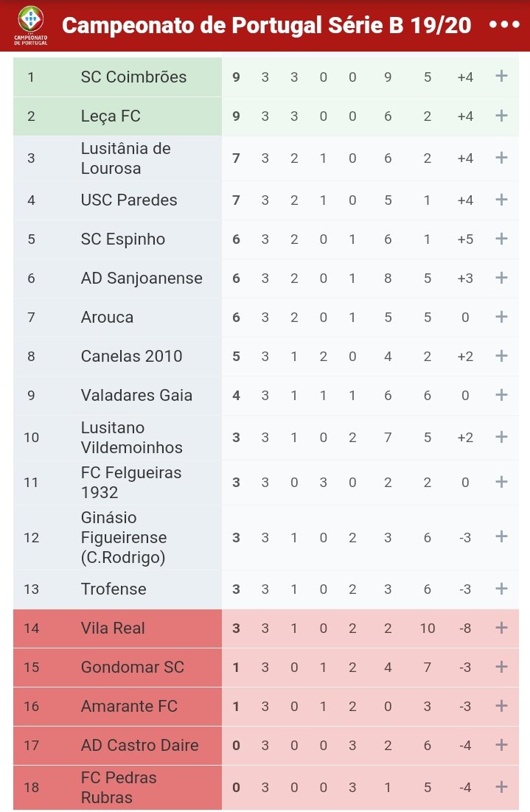Tap the Campeonato de Portugal logo
The height and width of the screenshot is (812, 530).
[30, 25]
